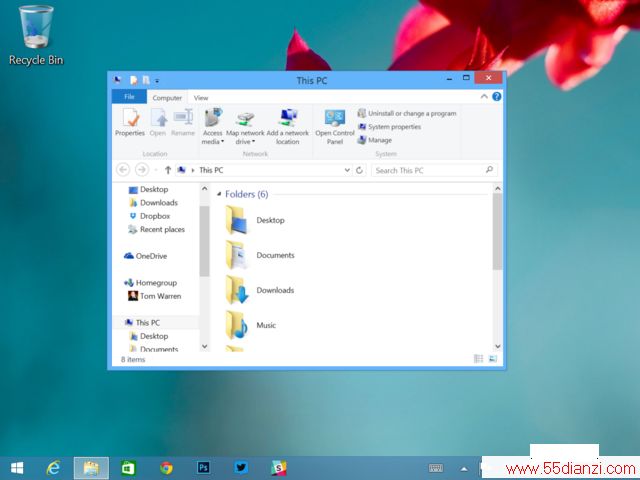Open the Recycle Bin desktop icon

[x=36, y=36]
